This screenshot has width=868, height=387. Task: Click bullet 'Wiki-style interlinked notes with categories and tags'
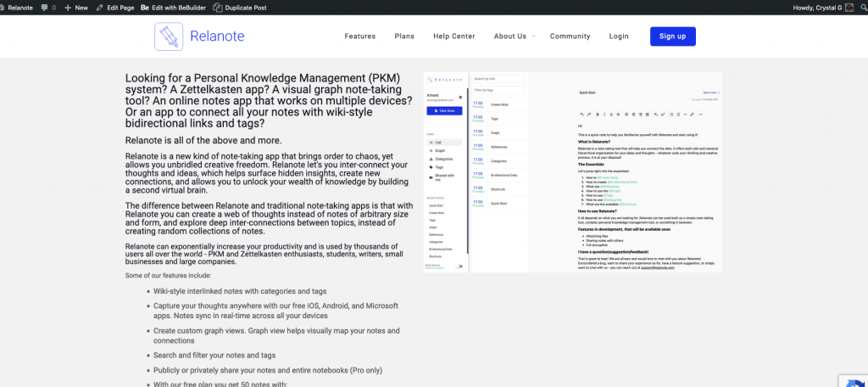[240, 291]
